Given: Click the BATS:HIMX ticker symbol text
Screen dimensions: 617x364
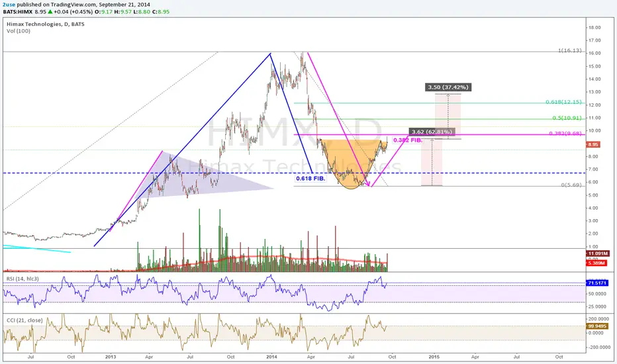Looking at the screenshot, I should [17, 12].
